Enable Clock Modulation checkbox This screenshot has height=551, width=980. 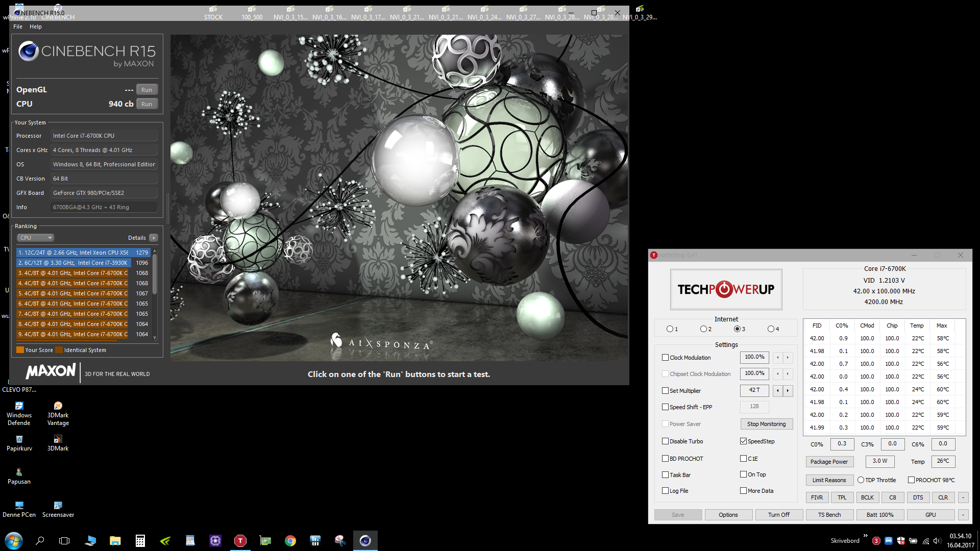pos(665,358)
